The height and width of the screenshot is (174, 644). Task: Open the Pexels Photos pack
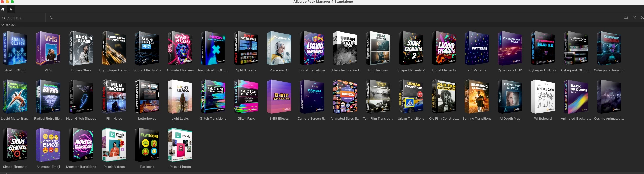[180, 145]
